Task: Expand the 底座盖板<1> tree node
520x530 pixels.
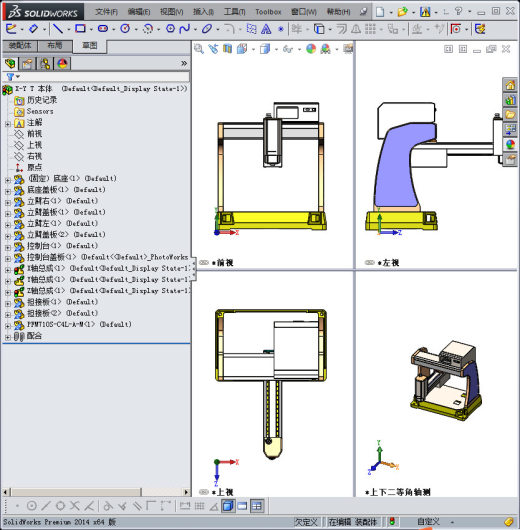Action: 8,191
